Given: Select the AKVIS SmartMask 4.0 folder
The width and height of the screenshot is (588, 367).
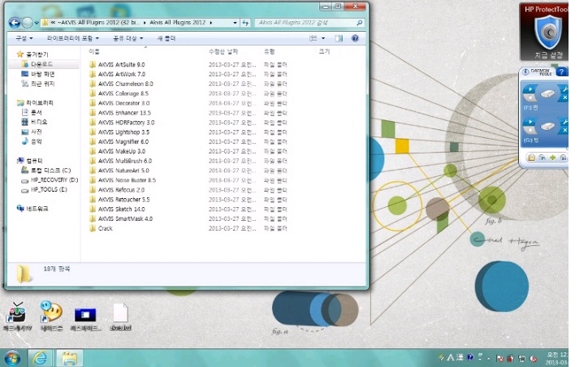Looking at the screenshot, I should click(x=121, y=219).
